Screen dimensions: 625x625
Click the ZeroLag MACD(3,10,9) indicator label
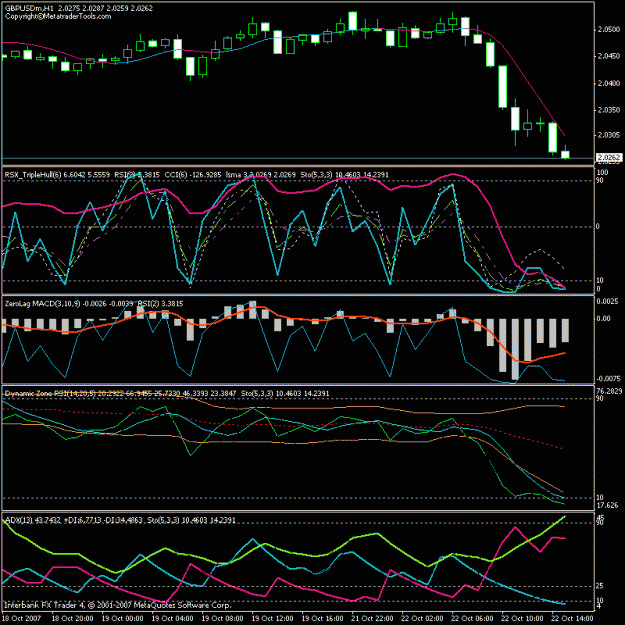point(43,304)
